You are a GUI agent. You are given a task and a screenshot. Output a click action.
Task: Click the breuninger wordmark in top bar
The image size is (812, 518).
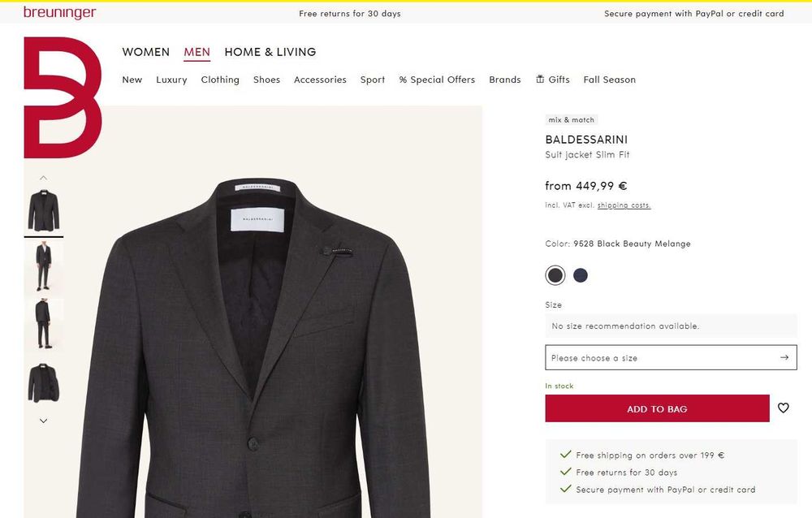click(x=59, y=13)
